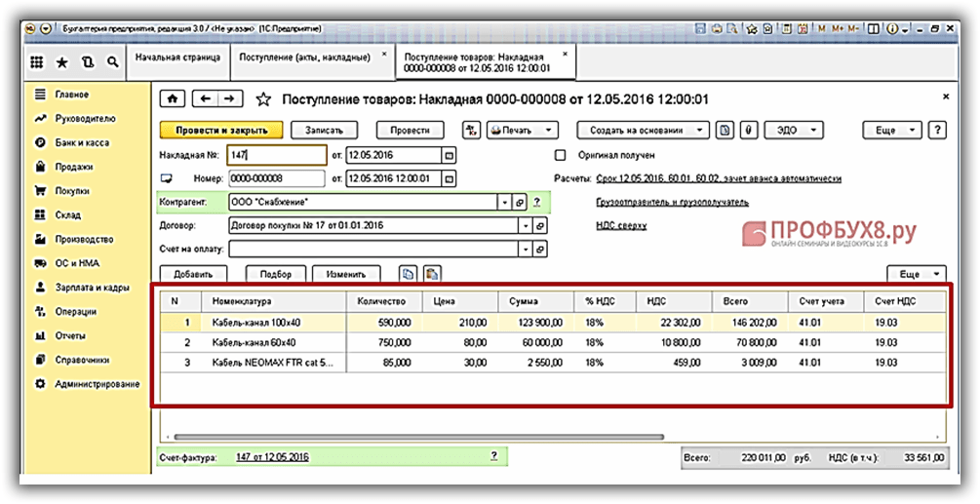The height and width of the screenshot is (504, 980).
Task: Open calendar for Номер date 12.05.2016 12:00:01
Action: (449, 178)
